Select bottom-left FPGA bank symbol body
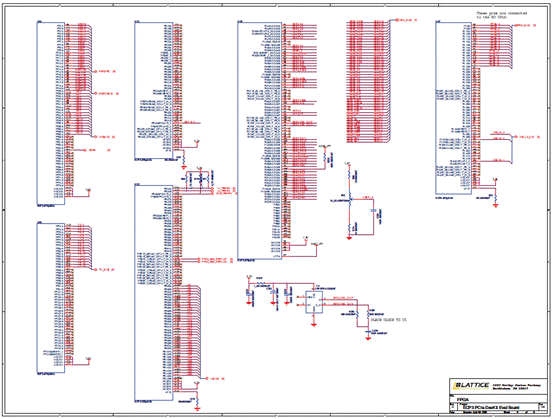The image size is (553, 419). point(51,297)
